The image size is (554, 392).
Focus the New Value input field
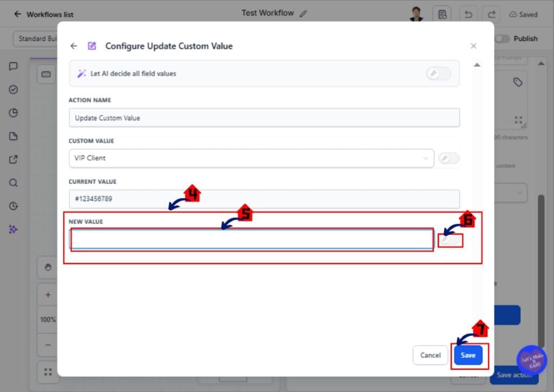[252, 239]
